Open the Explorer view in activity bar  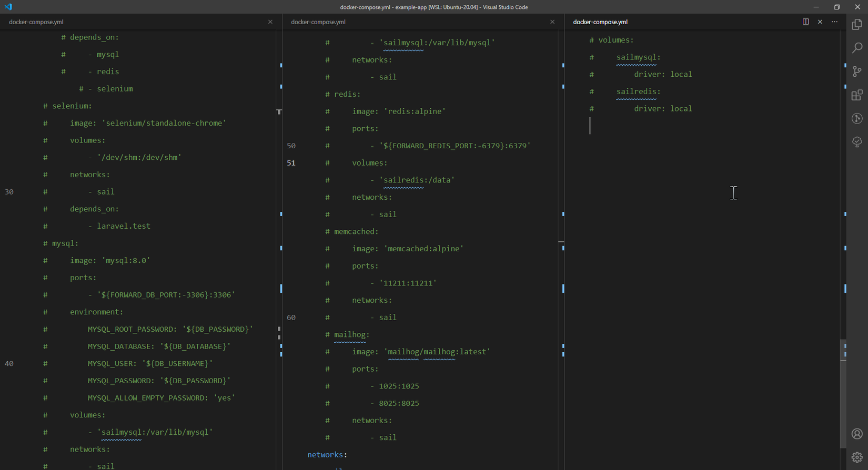857,25
